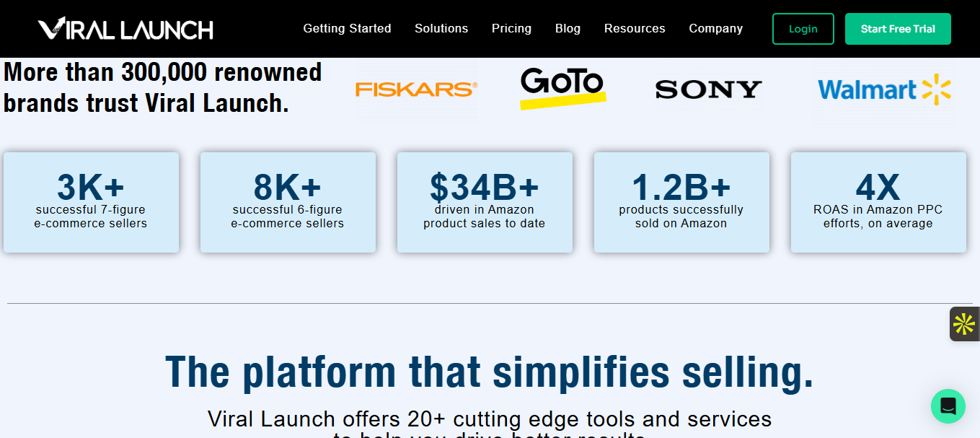The height and width of the screenshot is (438, 980).
Task: Click the Start Free Trial button
Action: pos(898,29)
